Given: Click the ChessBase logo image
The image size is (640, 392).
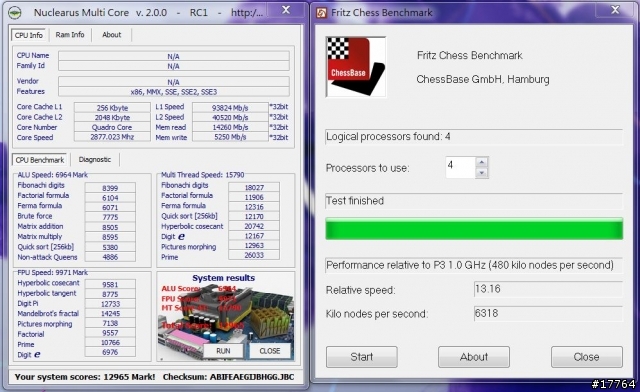Looking at the screenshot, I should click(356, 67).
